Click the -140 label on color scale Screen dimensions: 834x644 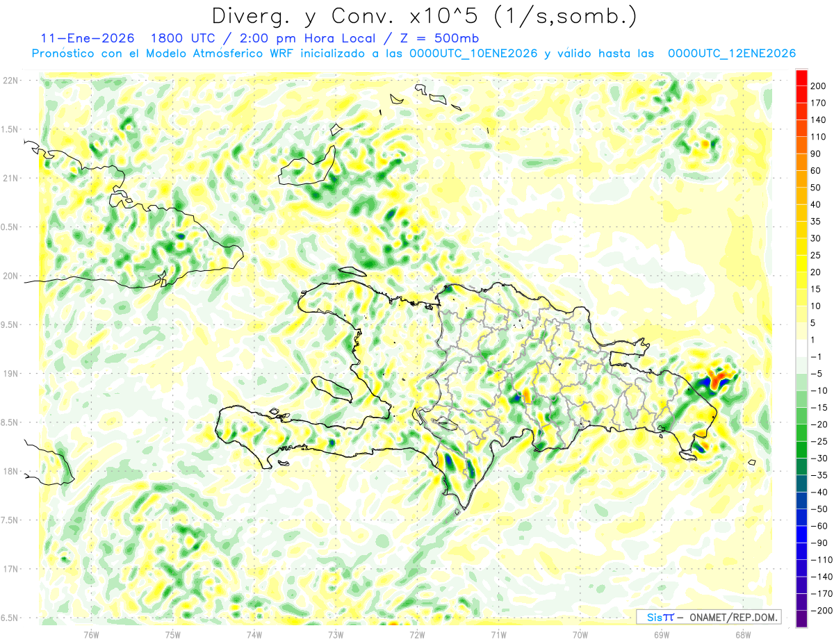pos(822,577)
